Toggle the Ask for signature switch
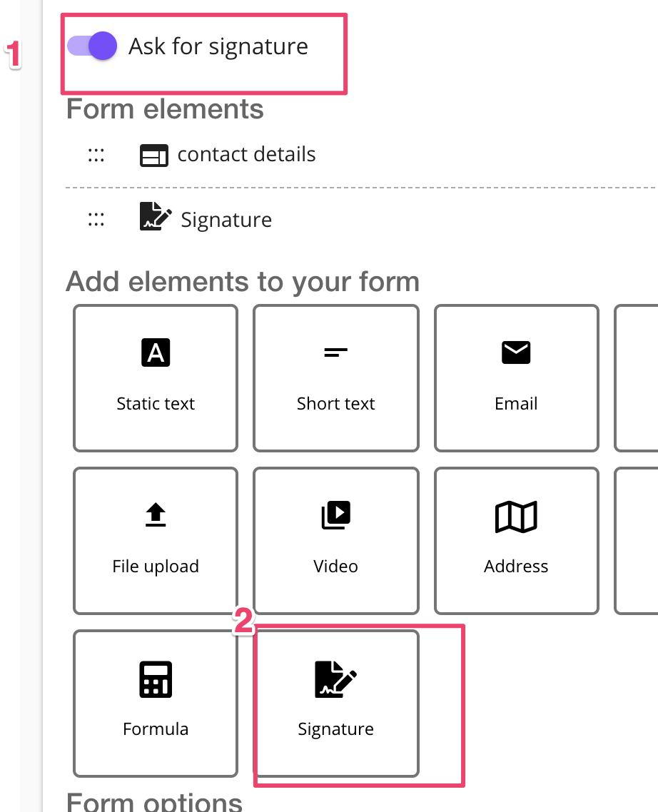This screenshot has height=812, width=658. click(x=93, y=47)
